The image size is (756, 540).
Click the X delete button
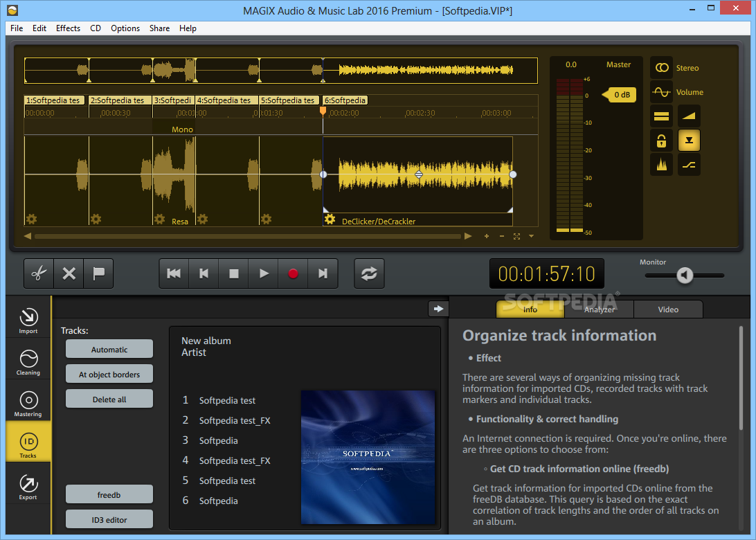69,273
